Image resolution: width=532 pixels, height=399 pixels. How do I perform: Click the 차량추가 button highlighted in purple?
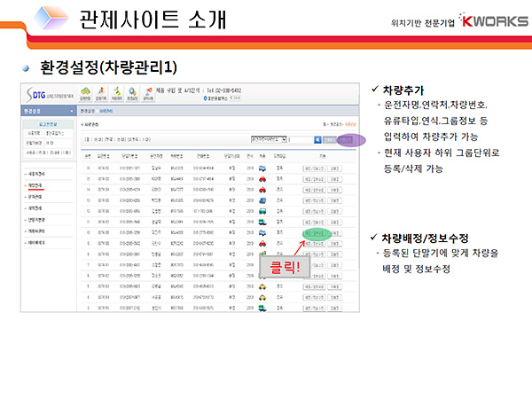pyautogui.click(x=346, y=140)
